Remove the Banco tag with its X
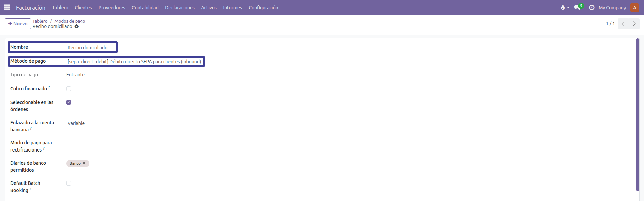 [x=84, y=163]
